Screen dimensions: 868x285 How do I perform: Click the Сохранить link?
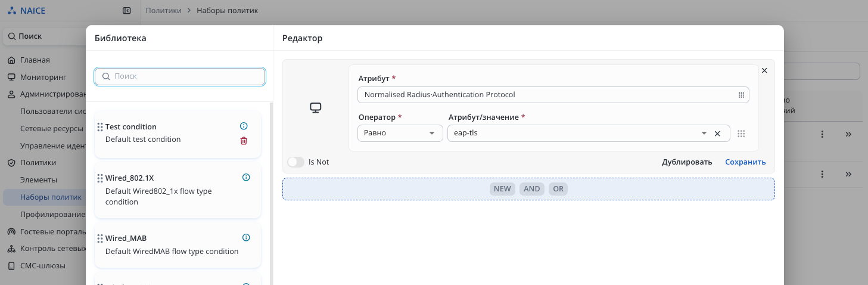(x=745, y=162)
